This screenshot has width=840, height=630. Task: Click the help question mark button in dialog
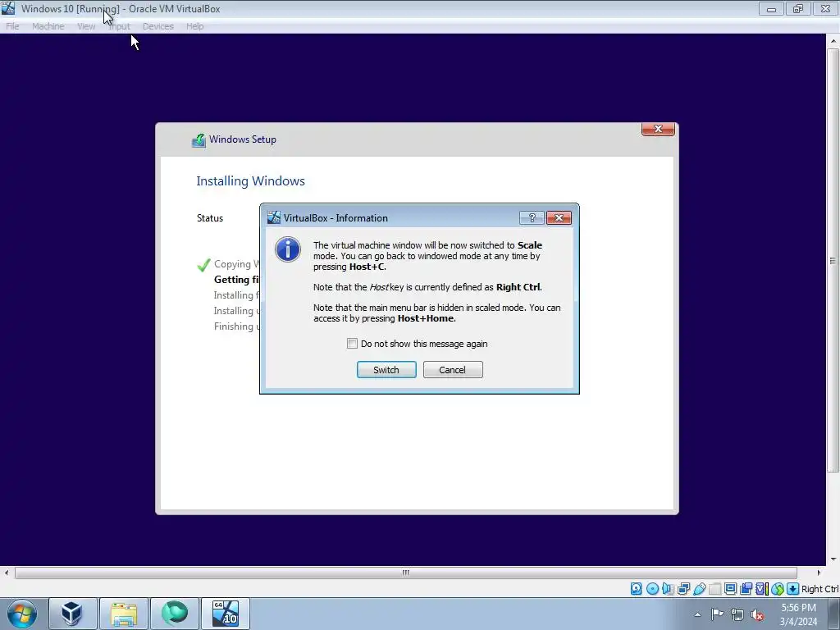(x=532, y=217)
